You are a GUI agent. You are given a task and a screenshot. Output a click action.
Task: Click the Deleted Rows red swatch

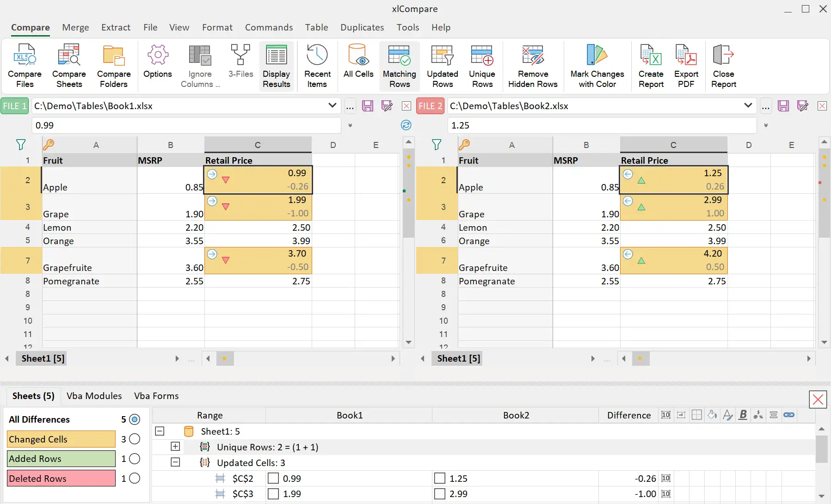61,478
